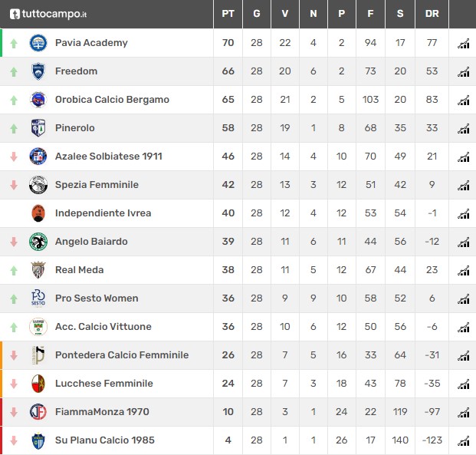The width and height of the screenshot is (476, 455).
Task: Click the Pro Sesto Women crest
Action: pos(38,298)
